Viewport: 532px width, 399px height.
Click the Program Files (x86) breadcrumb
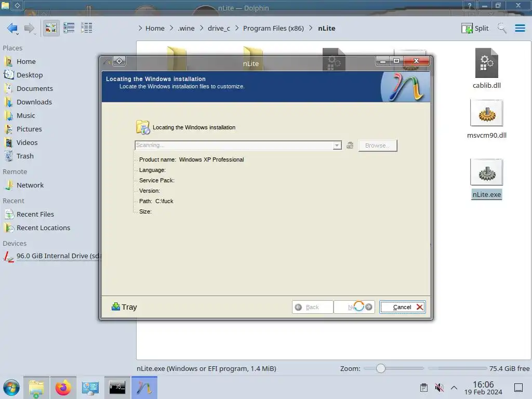click(273, 28)
